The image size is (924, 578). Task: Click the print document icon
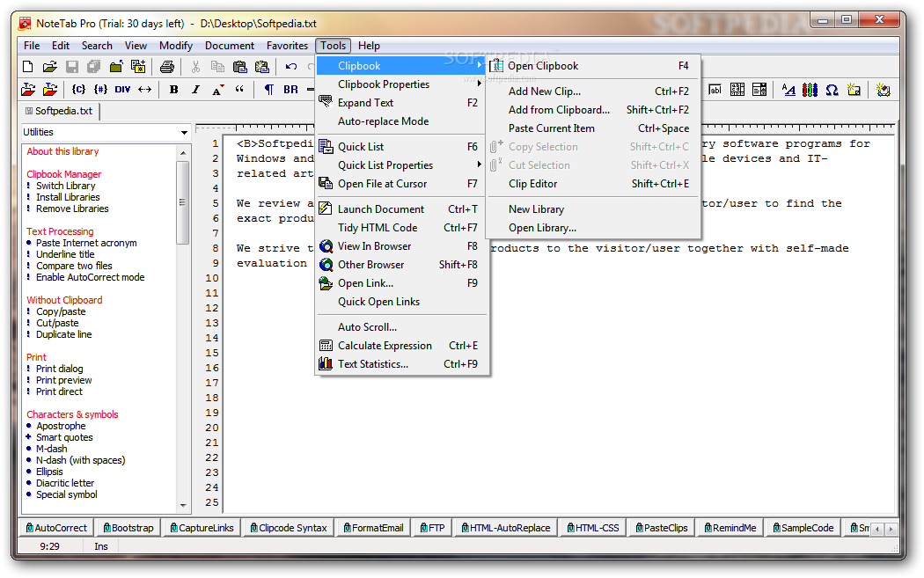click(167, 67)
